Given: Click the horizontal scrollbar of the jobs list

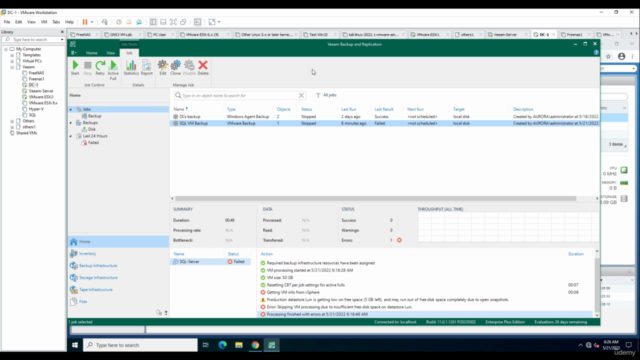Looking at the screenshot, I should click(376, 198).
